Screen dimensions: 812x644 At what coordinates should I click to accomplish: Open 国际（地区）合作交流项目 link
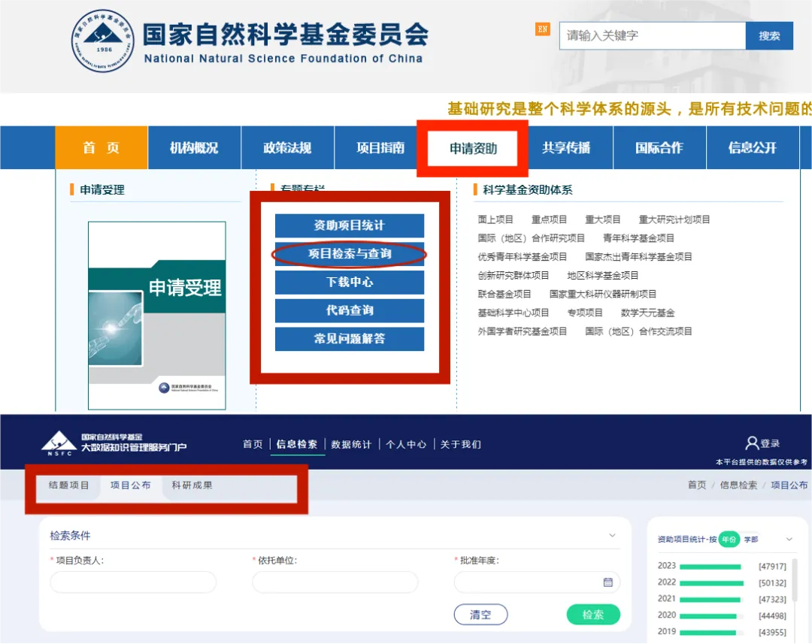(x=638, y=331)
